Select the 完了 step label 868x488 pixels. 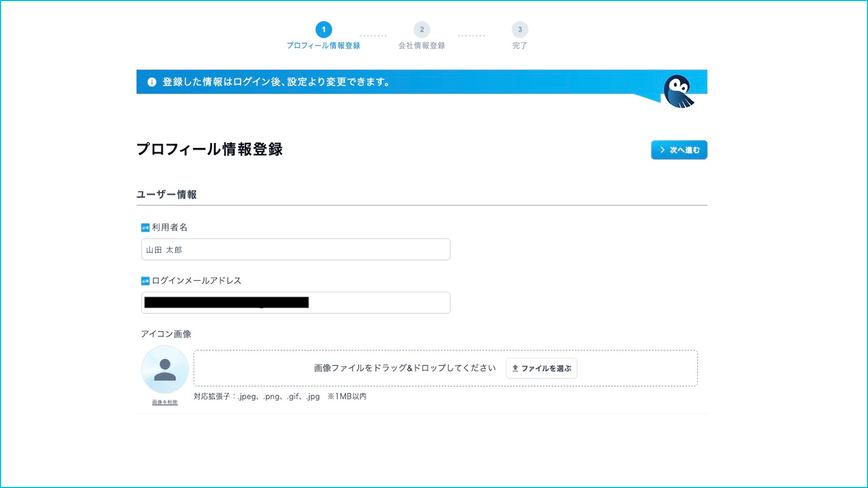(520, 46)
